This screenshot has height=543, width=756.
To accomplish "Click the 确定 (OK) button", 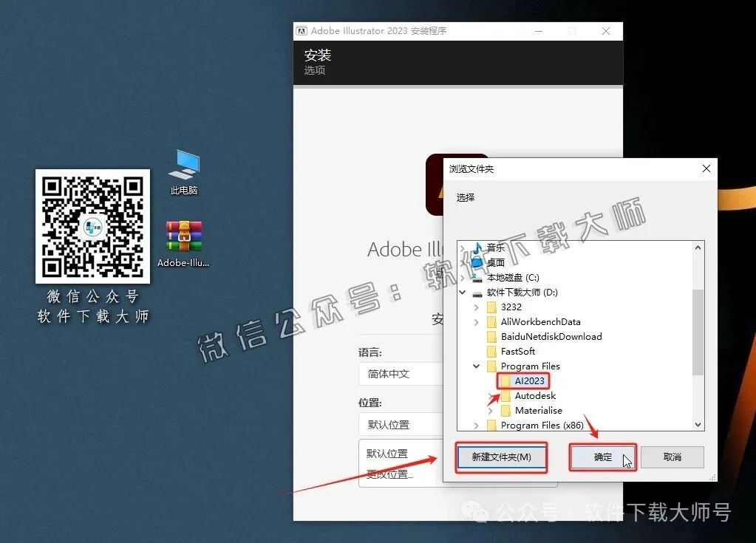I will pos(602,457).
